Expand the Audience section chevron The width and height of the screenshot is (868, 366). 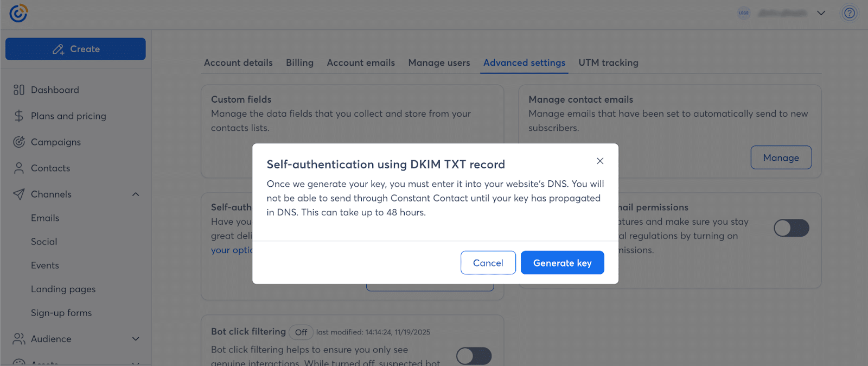tap(136, 339)
